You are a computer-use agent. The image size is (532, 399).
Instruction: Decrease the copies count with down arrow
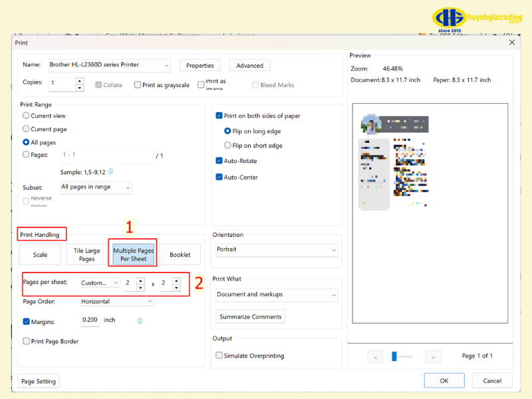[x=80, y=88]
